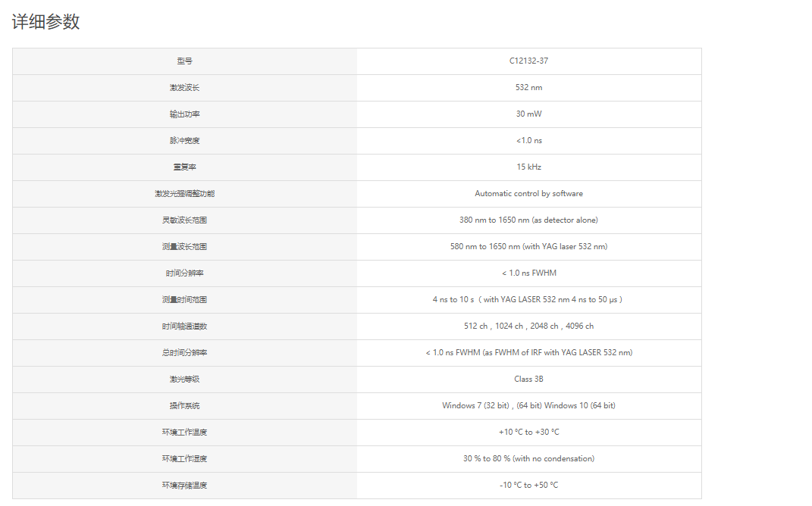Select the 15 kHz repetition rate value
Screen dimensions: 812x506
tap(528, 167)
